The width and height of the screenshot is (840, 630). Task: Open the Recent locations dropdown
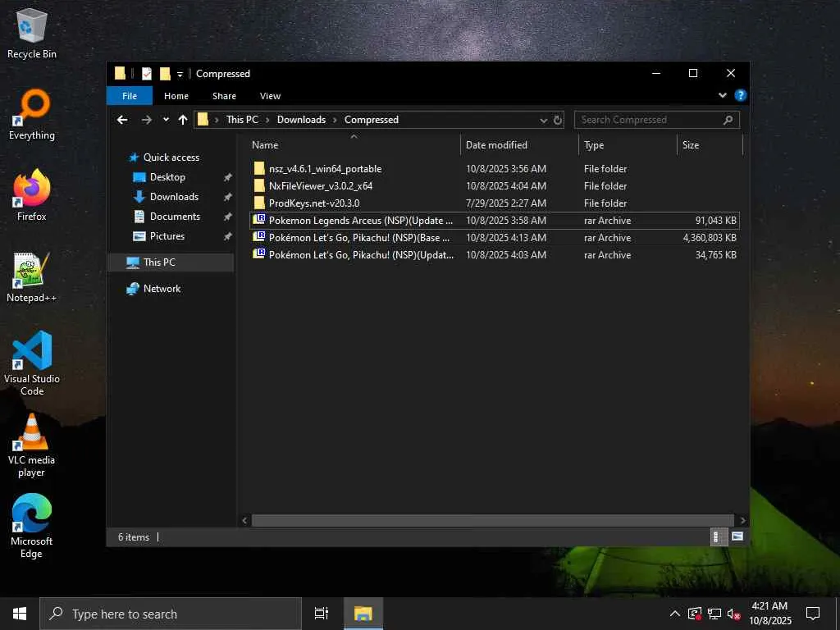(x=166, y=120)
